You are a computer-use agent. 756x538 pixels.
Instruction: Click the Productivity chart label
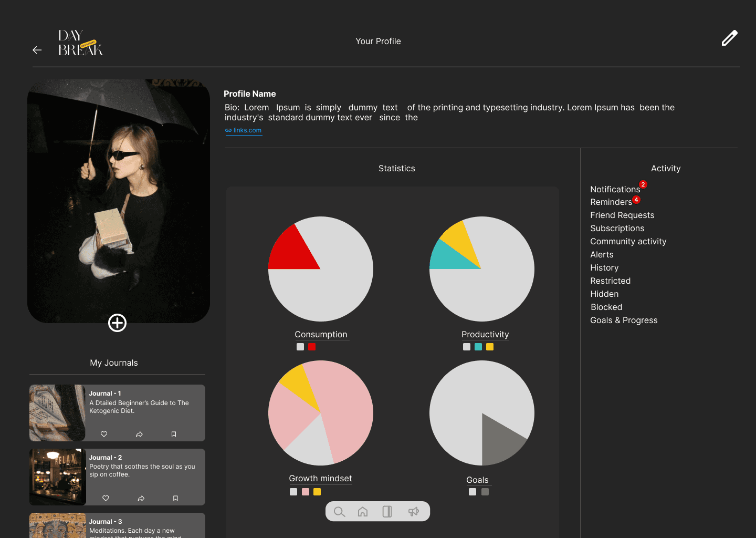point(485,334)
